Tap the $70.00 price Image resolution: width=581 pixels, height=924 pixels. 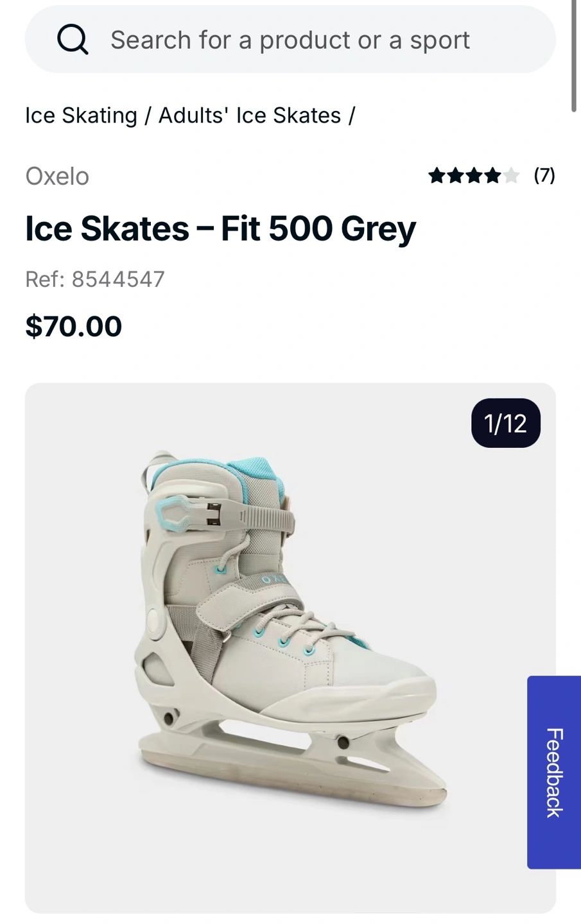click(73, 326)
